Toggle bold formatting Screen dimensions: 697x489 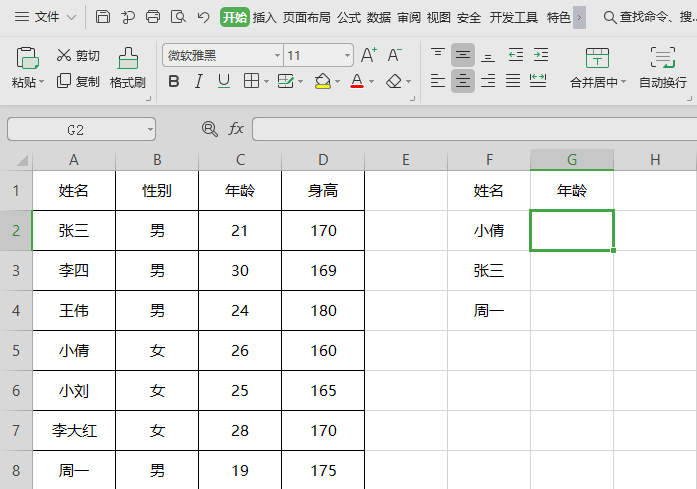[x=174, y=81]
